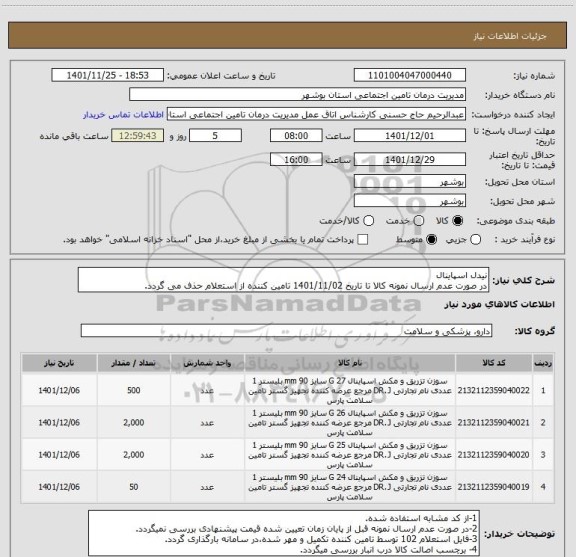
Task: Click the announcement date field 1401/11/25 - 18:53
Action: (x=107, y=75)
